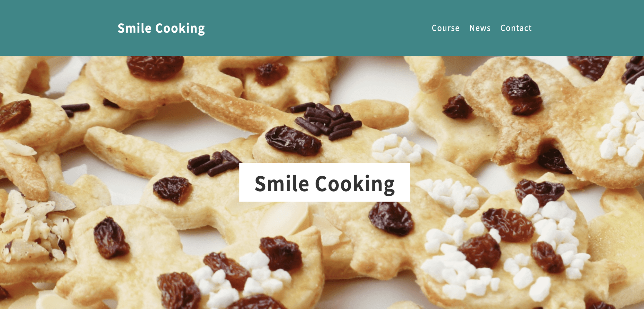Click the word Smile in hero title
The height and width of the screenshot is (309, 644).
point(282,183)
